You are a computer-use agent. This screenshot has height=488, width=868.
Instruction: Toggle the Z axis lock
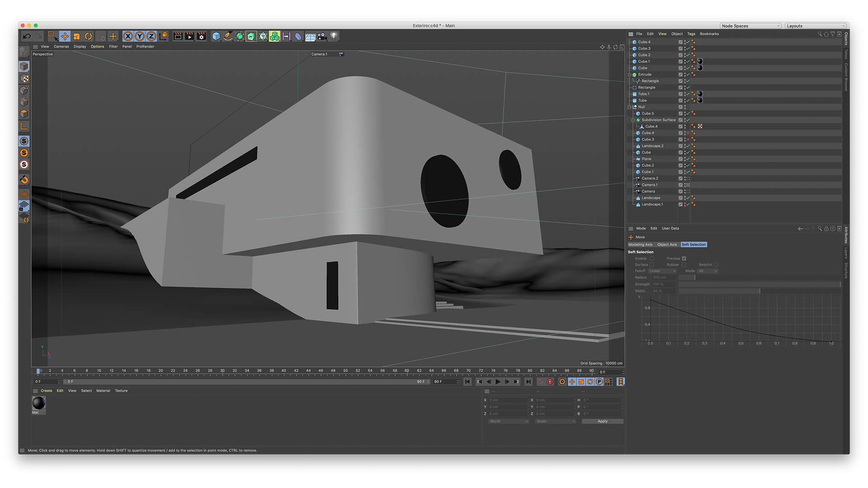coord(151,37)
